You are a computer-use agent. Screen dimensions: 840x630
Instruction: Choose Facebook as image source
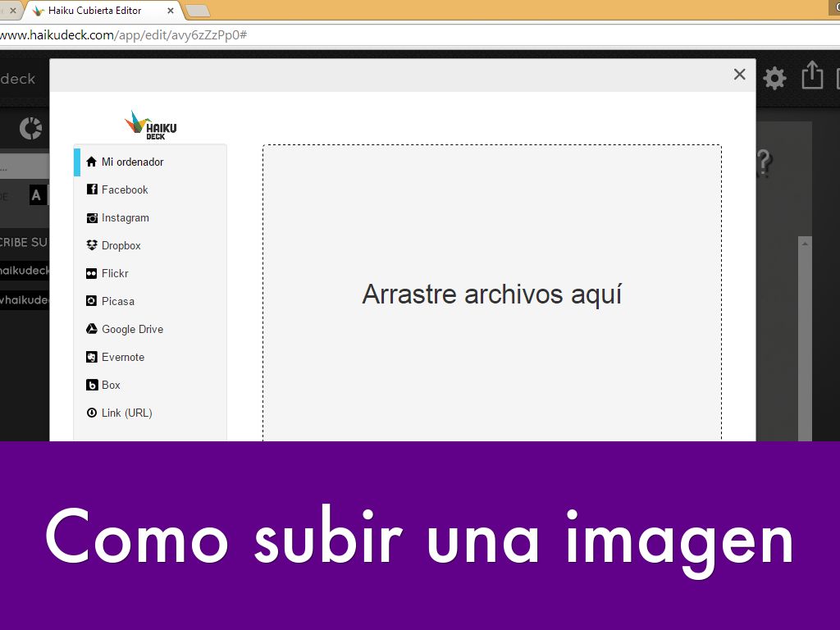(124, 190)
